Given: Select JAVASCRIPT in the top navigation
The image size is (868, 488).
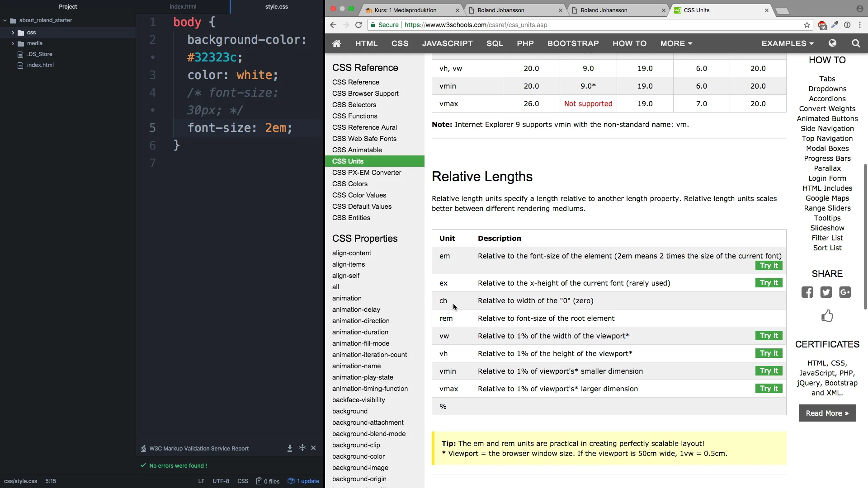Looking at the screenshot, I should click(x=448, y=43).
